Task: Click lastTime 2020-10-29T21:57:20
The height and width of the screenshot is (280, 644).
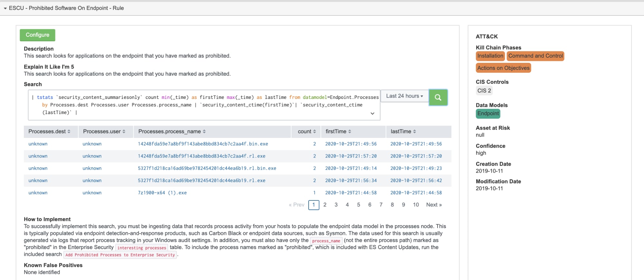Action: click(x=416, y=156)
